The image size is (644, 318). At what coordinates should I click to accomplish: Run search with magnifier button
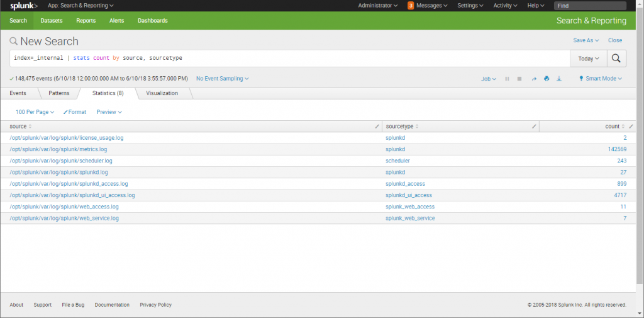(616, 59)
